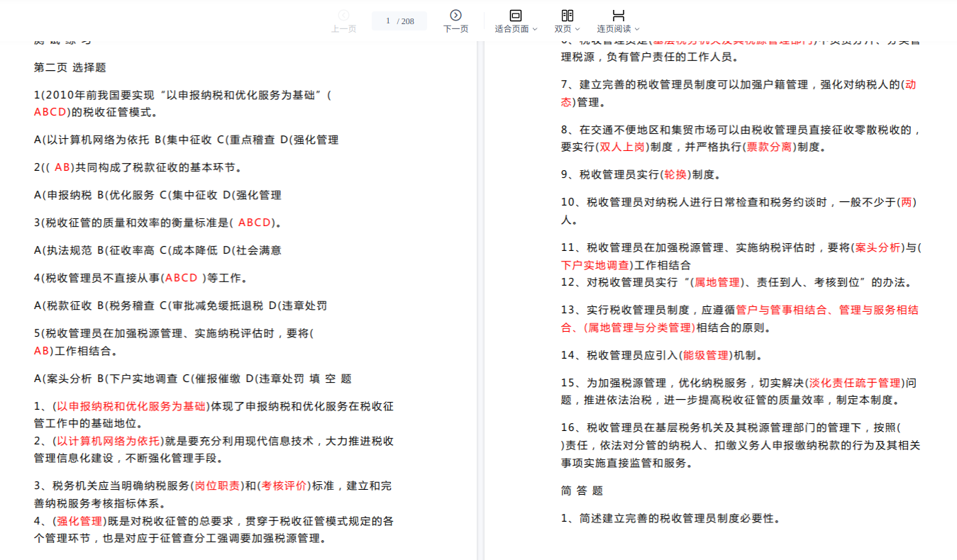
Task: Click the '第二页 选择题' heading
Action: [70, 68]
